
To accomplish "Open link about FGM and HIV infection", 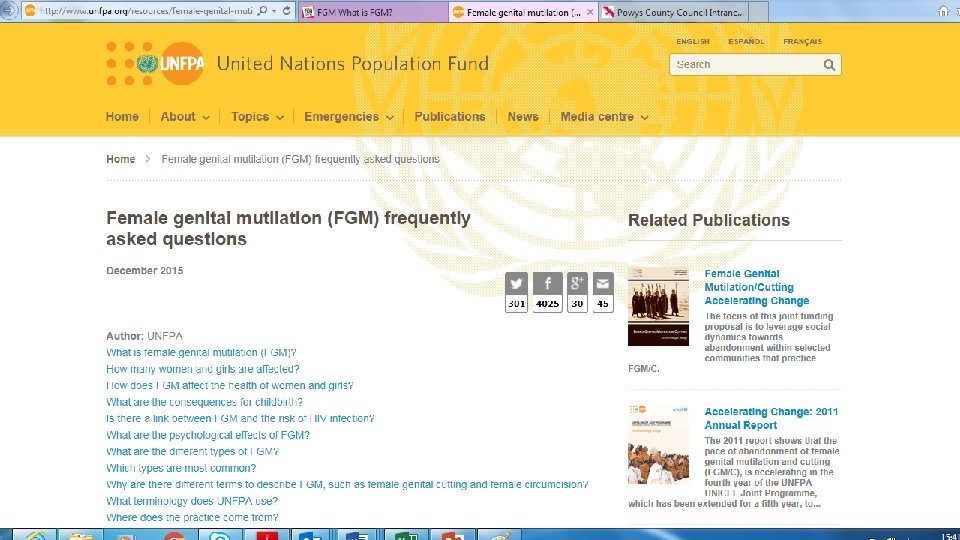I will [x=240, y=419].
